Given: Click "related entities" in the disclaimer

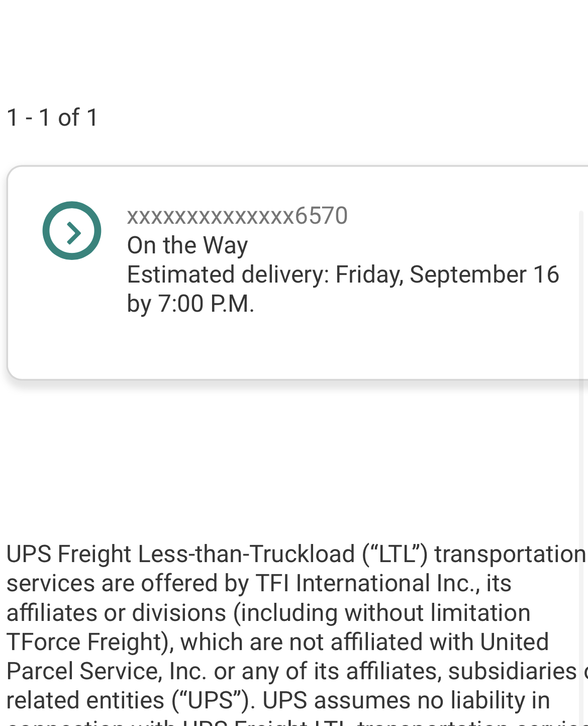Looking at the screenshot, I should click(85, 700).
